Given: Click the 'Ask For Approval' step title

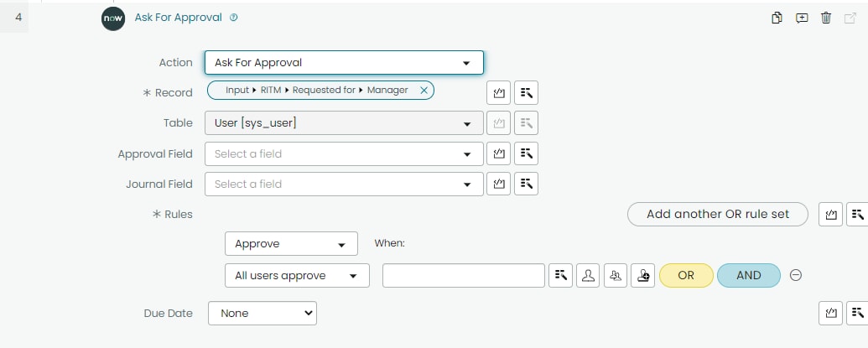Looking at the screenshot, I should point(179,17).
